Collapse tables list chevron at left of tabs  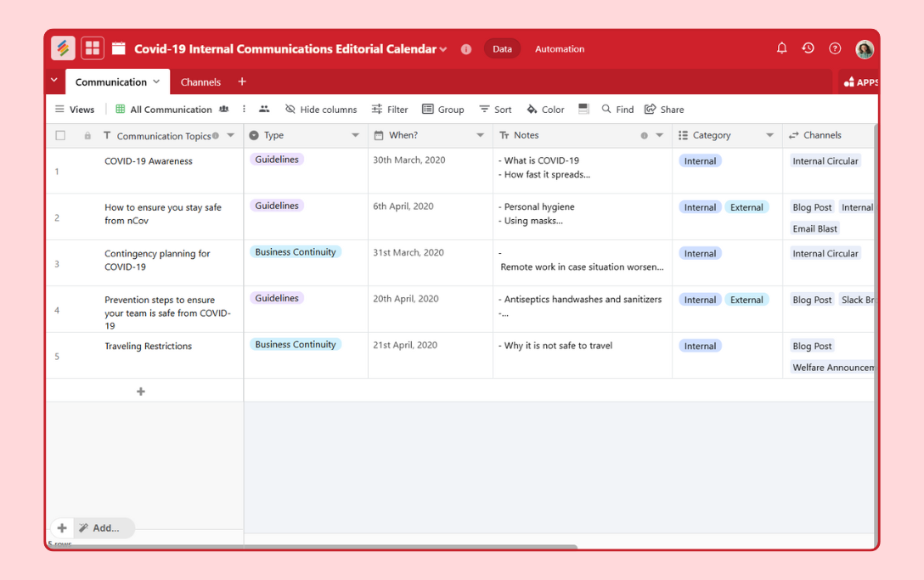[54, 80]
